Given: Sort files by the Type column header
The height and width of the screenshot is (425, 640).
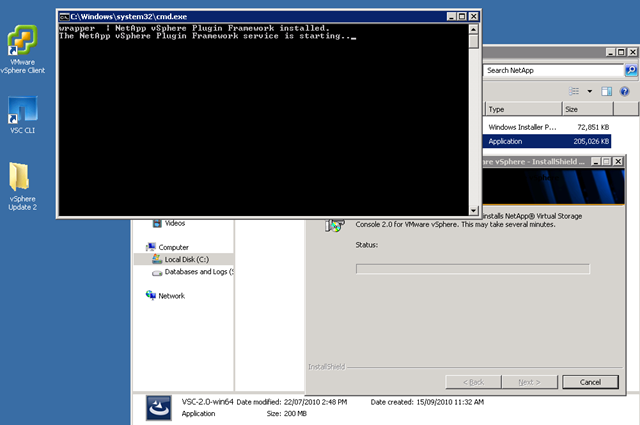Looking at the screenshot, I should pyautogui.click(x=524, y=109).
